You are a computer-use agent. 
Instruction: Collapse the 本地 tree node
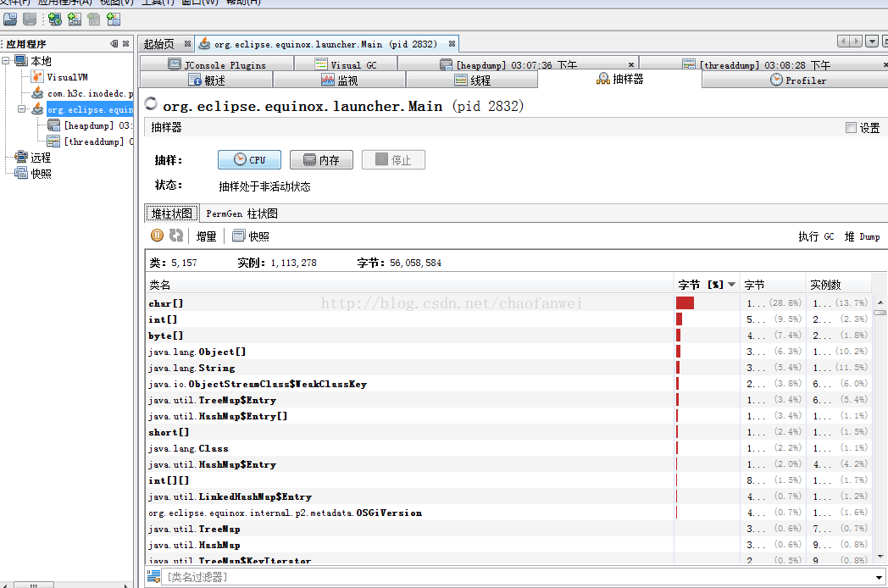tap(6, 61)
